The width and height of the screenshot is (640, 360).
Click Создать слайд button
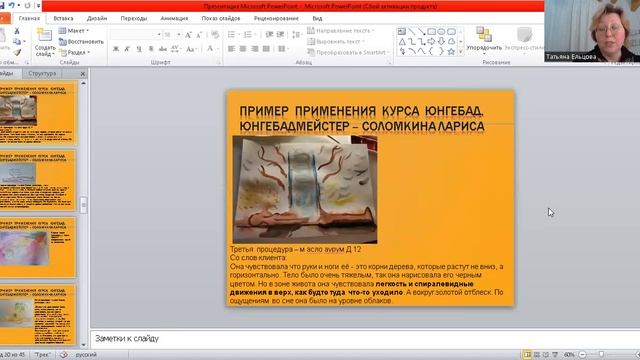pyautogui.click(x=45, y=42)
